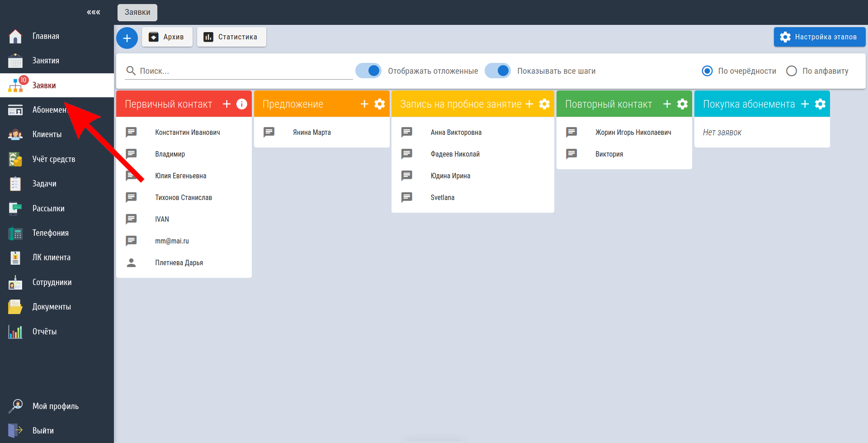Click message icon next to Жорин Игорь Николаевич
Viewport: 868px width, 443px height.
click(571, 132)
